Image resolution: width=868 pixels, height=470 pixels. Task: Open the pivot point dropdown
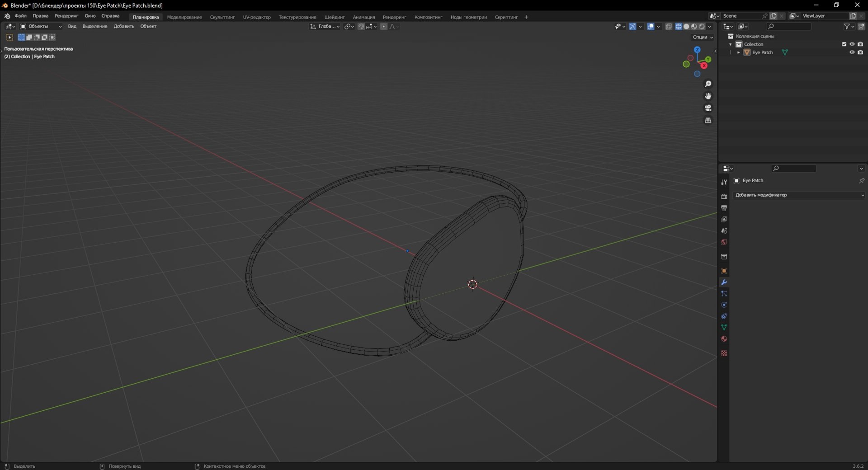(349, 27)
